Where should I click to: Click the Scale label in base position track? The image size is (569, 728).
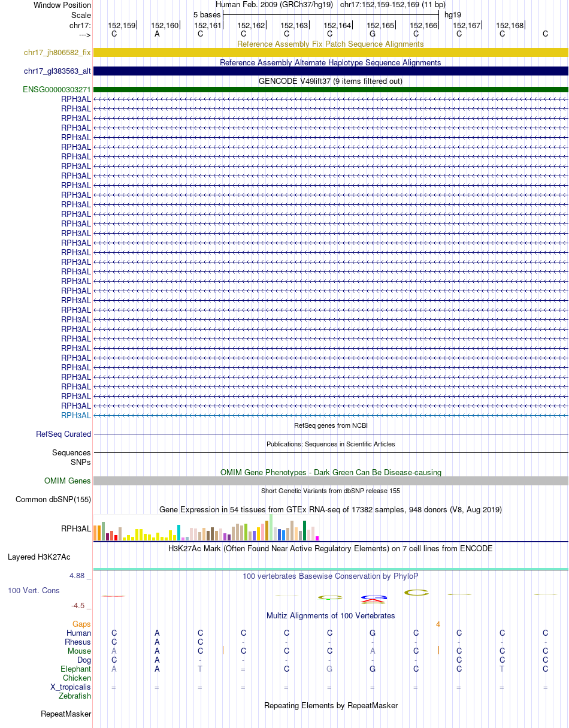tap(81, 15)
